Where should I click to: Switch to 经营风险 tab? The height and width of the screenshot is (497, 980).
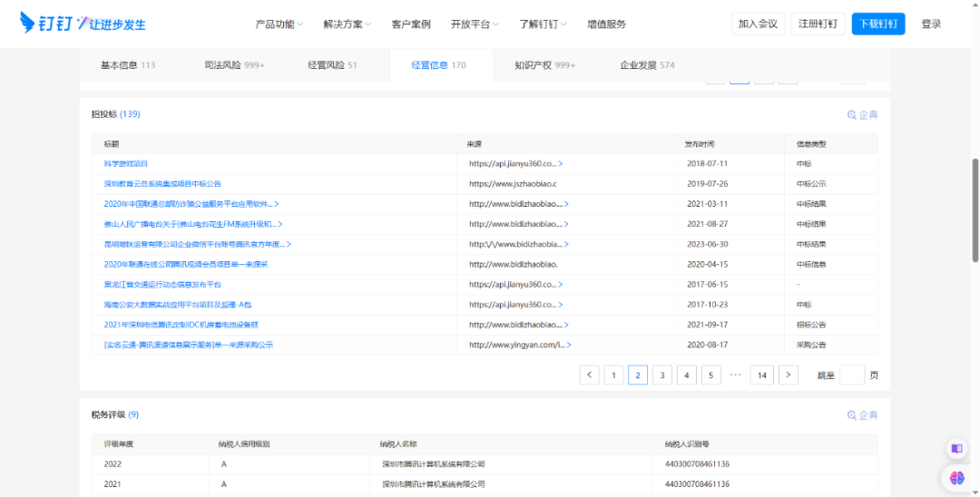point(332,65)
